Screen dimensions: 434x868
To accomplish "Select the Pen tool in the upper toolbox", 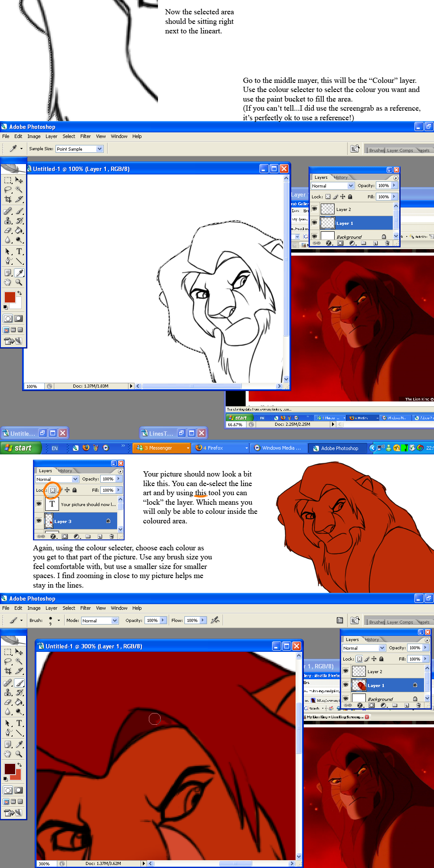I will coord(8,261).
